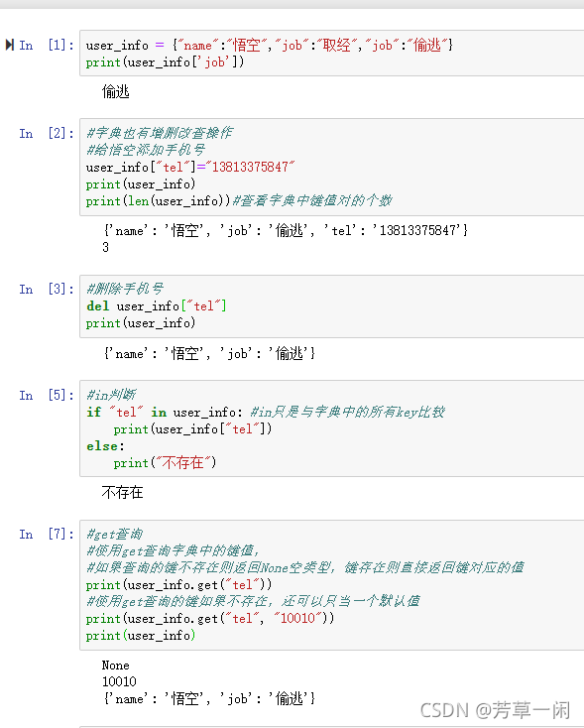Click the else: line in cell 5
The width and height of the screenshot is (584, 728).
(105, 446)
